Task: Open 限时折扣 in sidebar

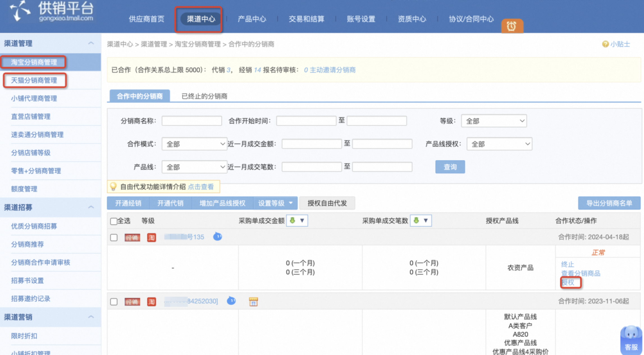Action: [24, 336]
